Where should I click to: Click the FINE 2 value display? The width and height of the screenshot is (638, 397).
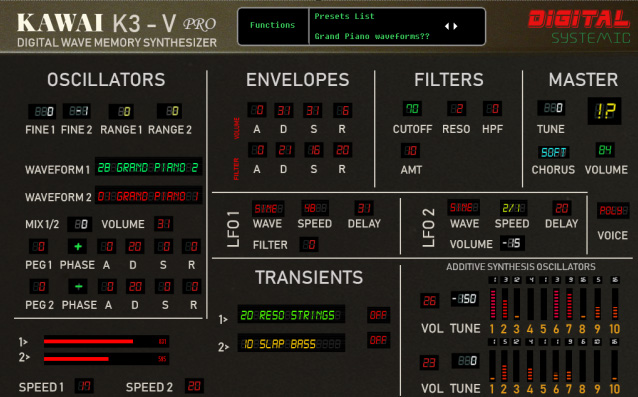(x=77, y=111)
